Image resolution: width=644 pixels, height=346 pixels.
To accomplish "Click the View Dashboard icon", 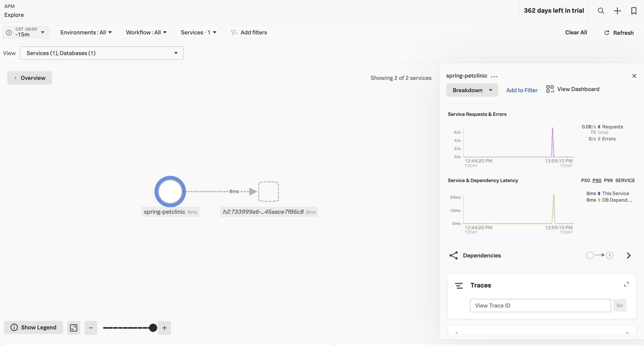I will (550, 89).
